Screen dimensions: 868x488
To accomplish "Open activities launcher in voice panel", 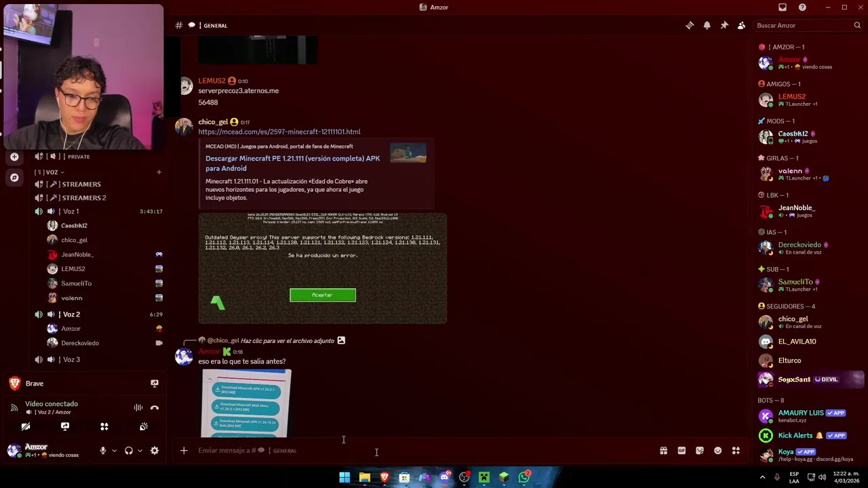I will (104, 426).
